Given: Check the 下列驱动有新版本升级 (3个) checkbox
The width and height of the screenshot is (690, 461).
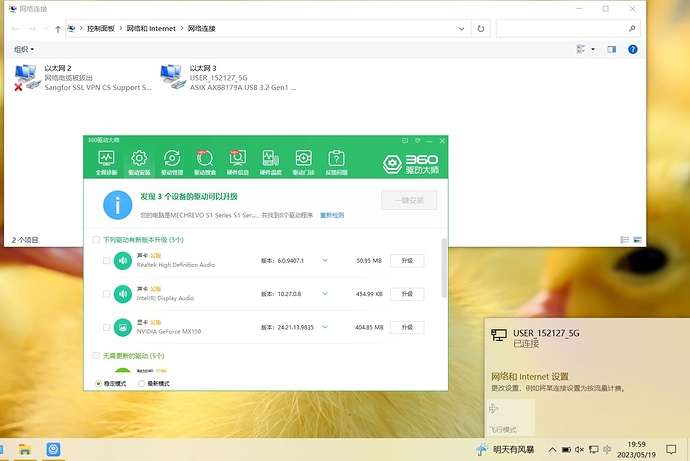Looking at the screenshot, I should (96, 240).
